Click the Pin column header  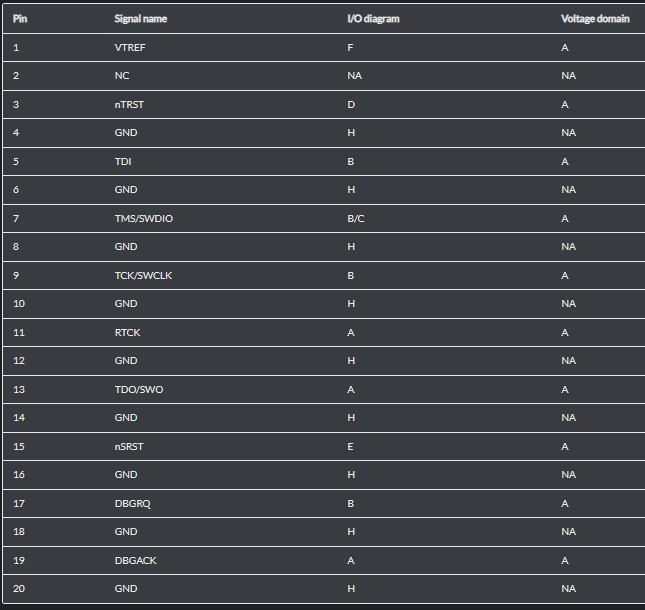click(x=20, y=18)
